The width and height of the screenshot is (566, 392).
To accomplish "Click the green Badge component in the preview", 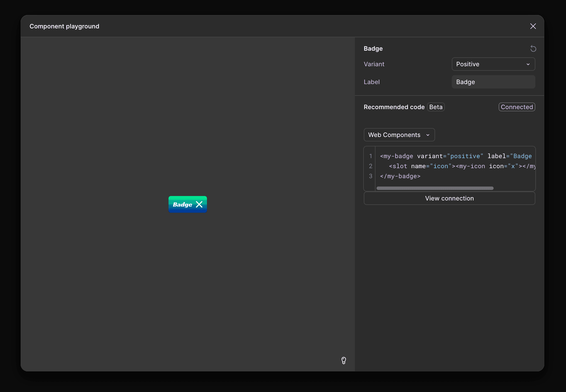I will (x=187, y=204).
